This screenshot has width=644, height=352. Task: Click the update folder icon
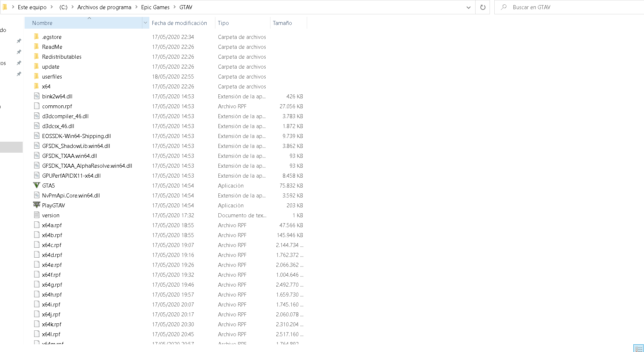[36, 66]
